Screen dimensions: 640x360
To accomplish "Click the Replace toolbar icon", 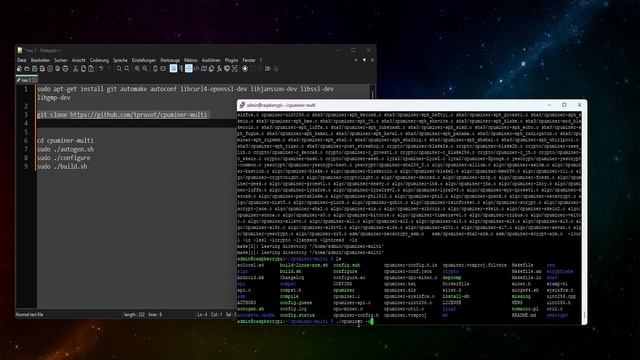I will 127,69.
